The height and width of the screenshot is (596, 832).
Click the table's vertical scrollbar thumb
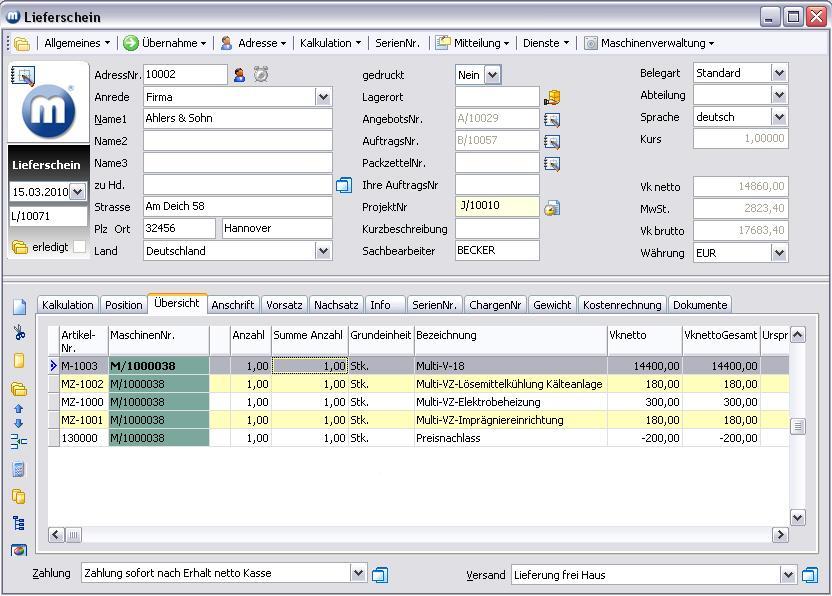(797, 426)
